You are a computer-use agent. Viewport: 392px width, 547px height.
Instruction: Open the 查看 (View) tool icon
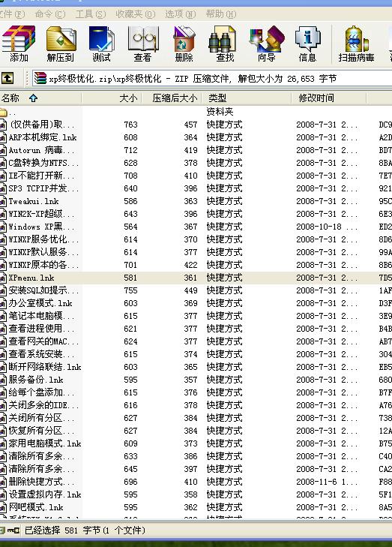(142, 44)
